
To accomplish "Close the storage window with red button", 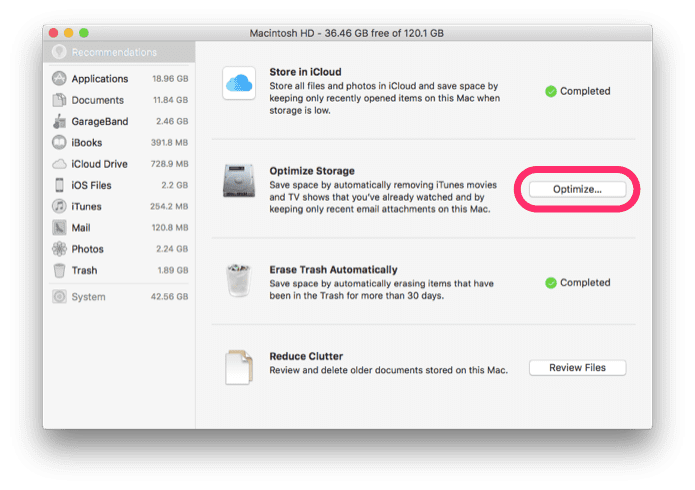I will coord(54,33).
